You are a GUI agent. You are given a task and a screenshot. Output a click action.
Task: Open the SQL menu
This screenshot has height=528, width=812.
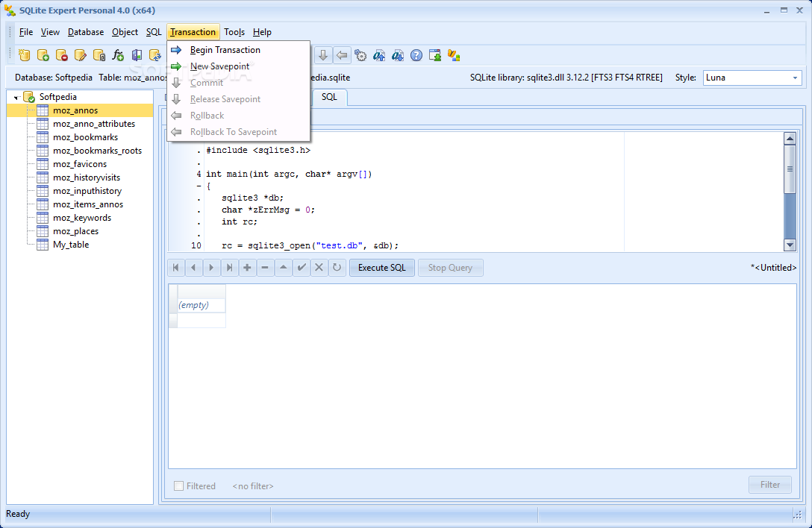coord(154,32)
